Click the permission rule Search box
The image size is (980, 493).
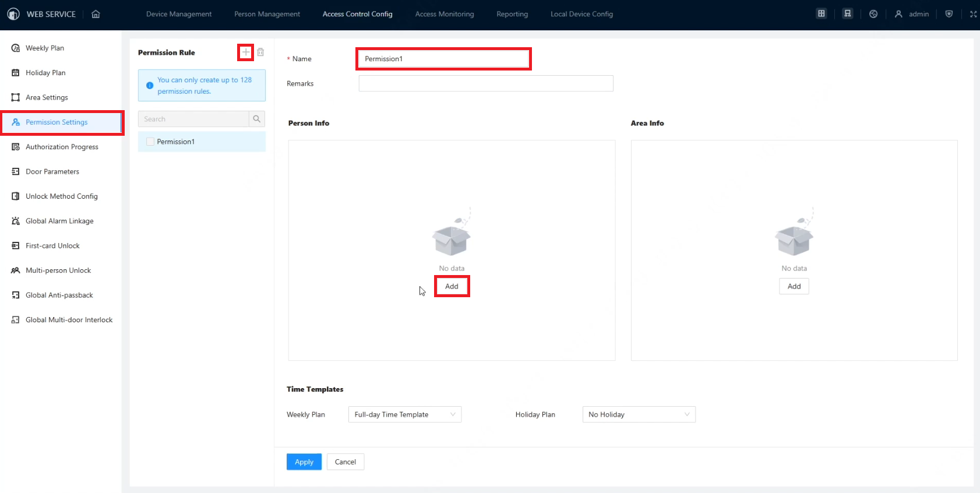coord(194,119)
